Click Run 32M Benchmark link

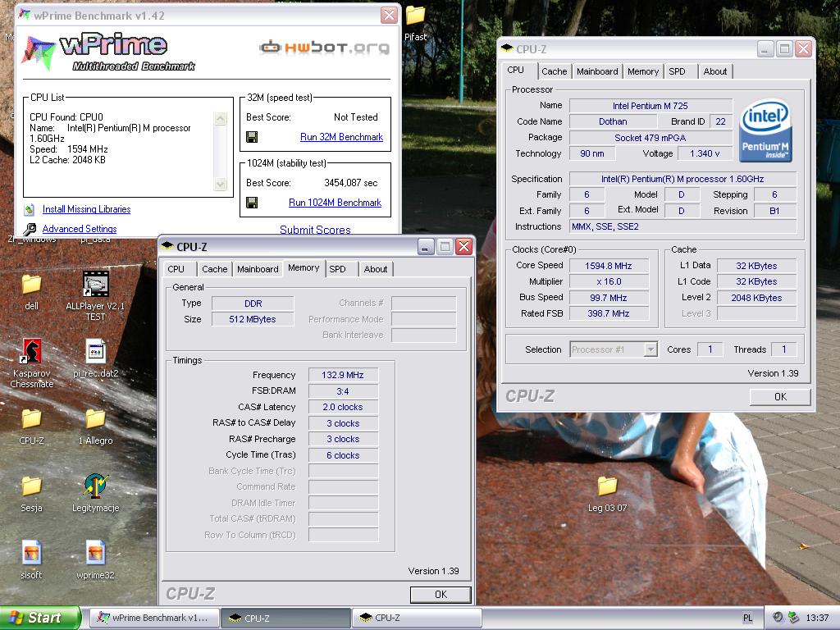(341, 137)
